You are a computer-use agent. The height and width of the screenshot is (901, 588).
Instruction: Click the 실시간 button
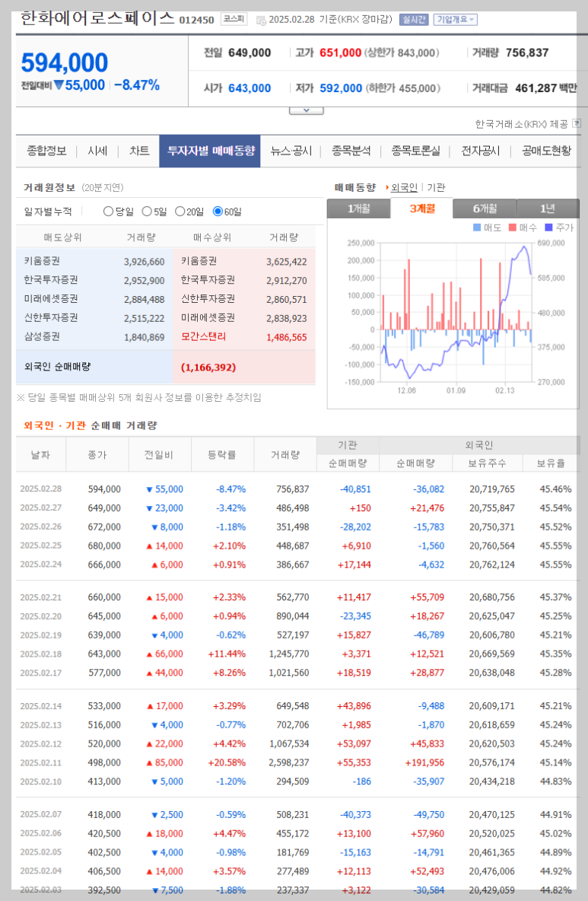click(x=414, y=20)
